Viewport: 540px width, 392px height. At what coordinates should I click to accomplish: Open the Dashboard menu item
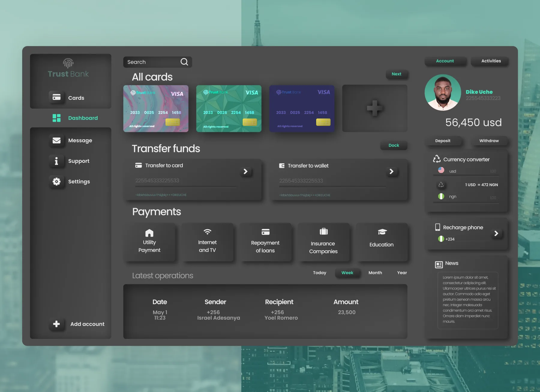pyautogui.click(x=75, y=118)
